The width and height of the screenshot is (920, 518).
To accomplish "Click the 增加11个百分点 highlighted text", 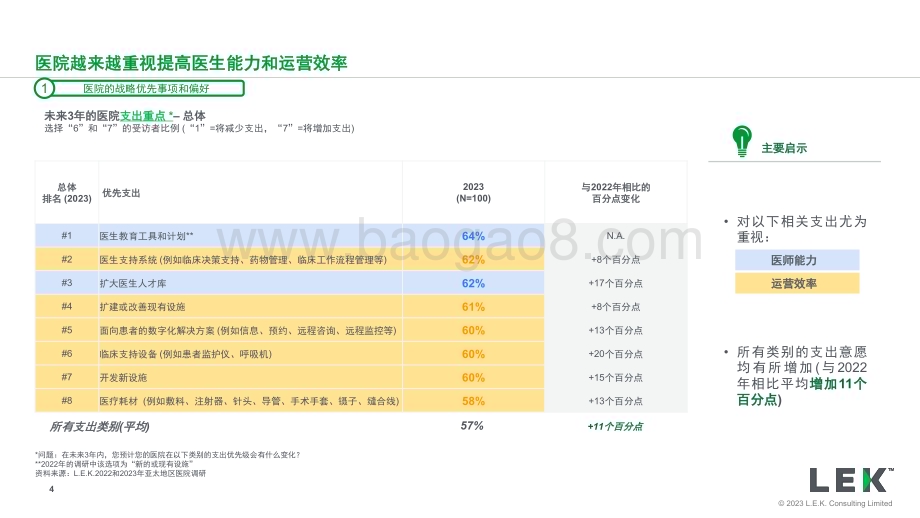I will pyautogui.click(x=801, y=391).
